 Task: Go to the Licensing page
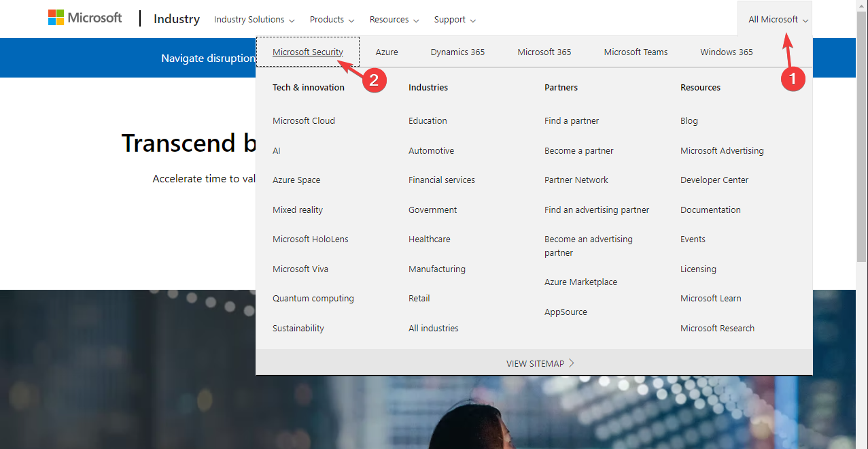coord(698,269)
